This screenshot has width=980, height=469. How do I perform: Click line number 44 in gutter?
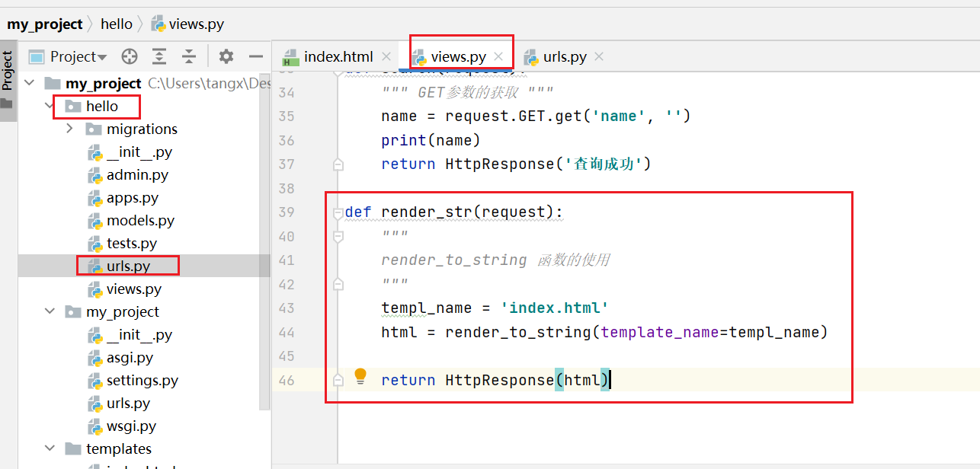tap(287, 332)
